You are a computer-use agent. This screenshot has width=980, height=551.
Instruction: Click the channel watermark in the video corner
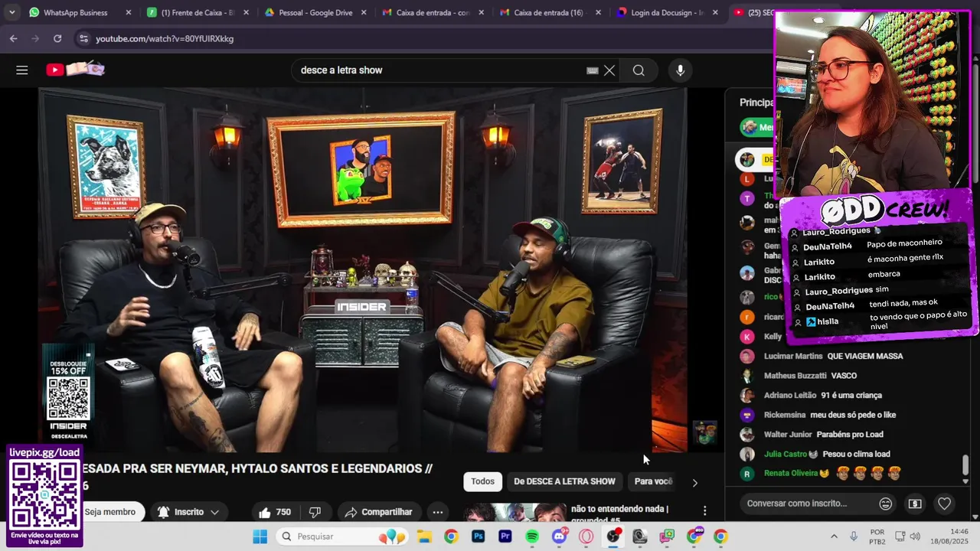(704, 432)
